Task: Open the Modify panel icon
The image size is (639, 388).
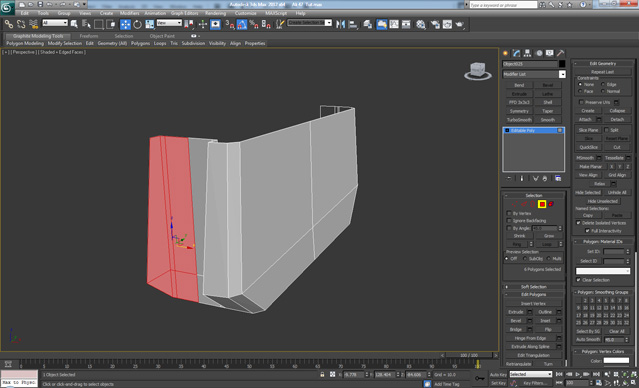Action: coord(517,53)
